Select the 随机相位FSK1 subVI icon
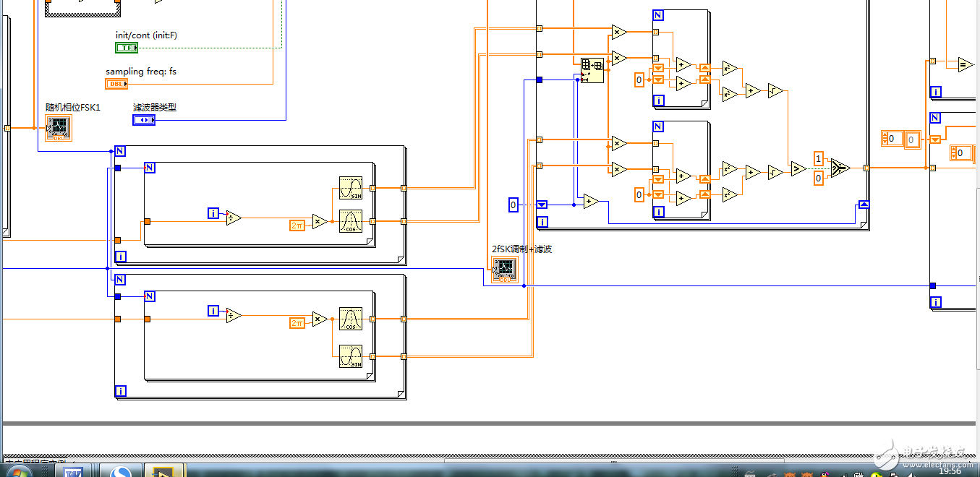Viewport: 980px width, 477px height. point(58,128)
